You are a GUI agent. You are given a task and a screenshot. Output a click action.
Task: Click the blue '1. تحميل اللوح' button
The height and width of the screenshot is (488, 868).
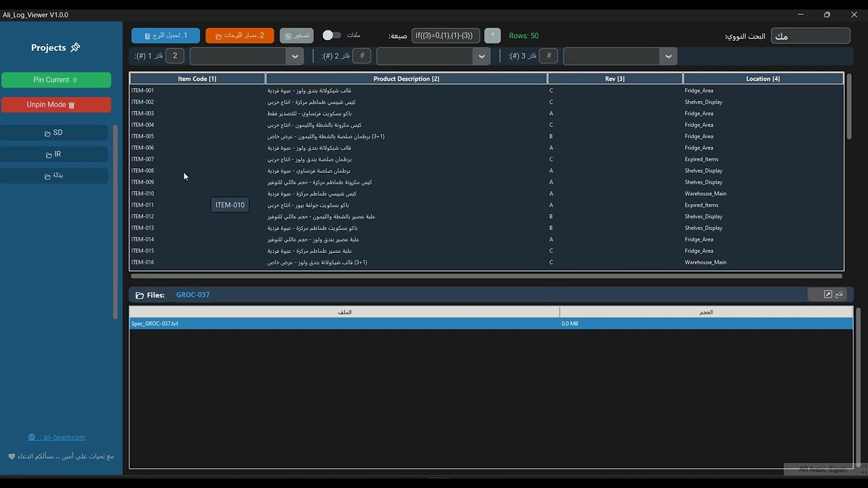coord(165,35)
